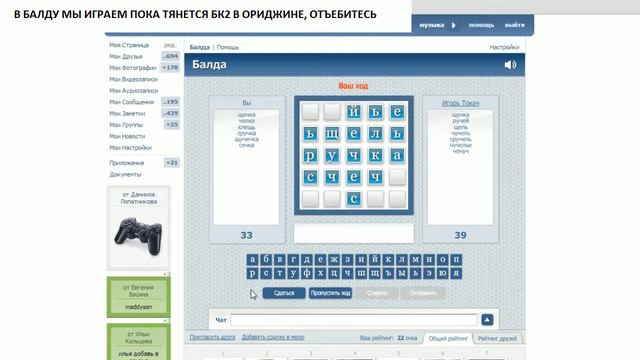Select the л tile on the board
Viewport: 640px width, 360px height.
(375, 133)
